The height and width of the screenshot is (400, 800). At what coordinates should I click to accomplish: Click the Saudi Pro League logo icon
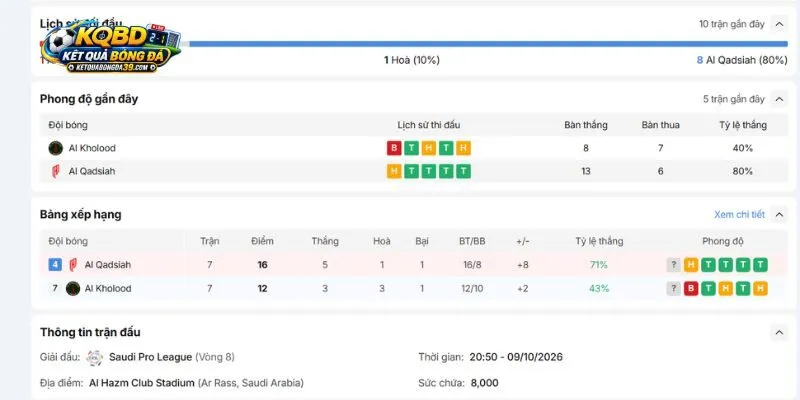coord(94,357)
